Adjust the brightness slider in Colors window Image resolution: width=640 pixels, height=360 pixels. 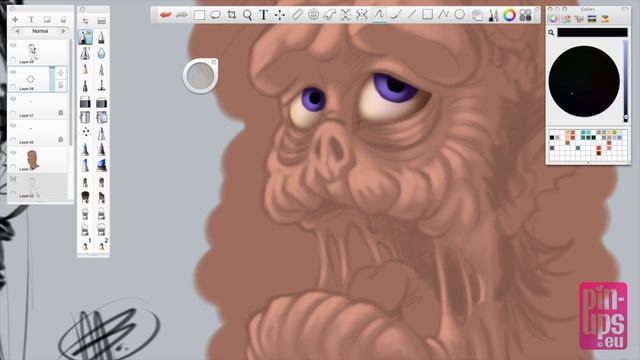coord(626,80)
